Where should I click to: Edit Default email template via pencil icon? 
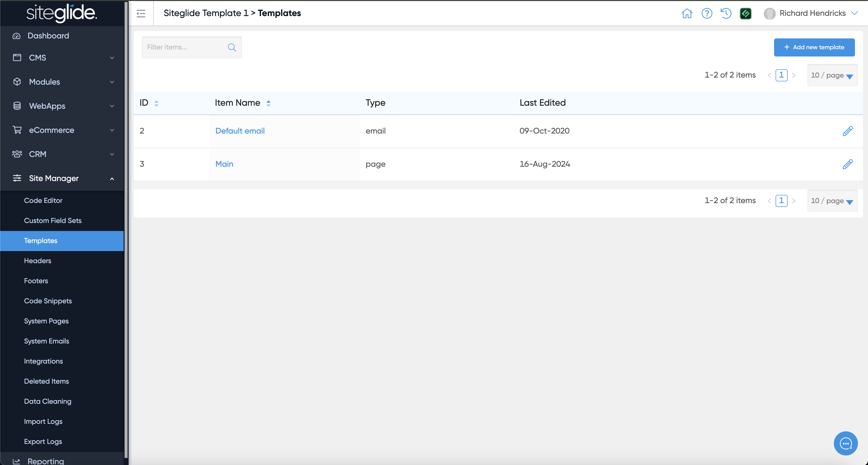click(x=847, y=131)
